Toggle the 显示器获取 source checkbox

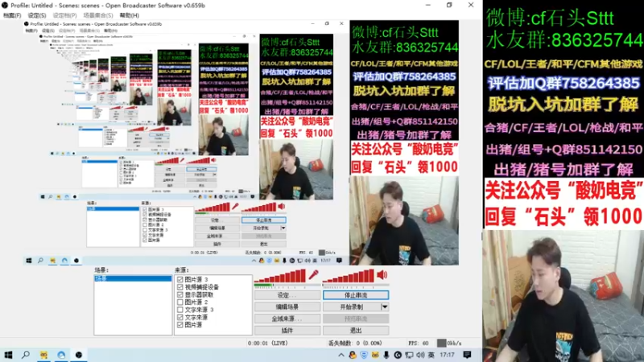point(180,294)
